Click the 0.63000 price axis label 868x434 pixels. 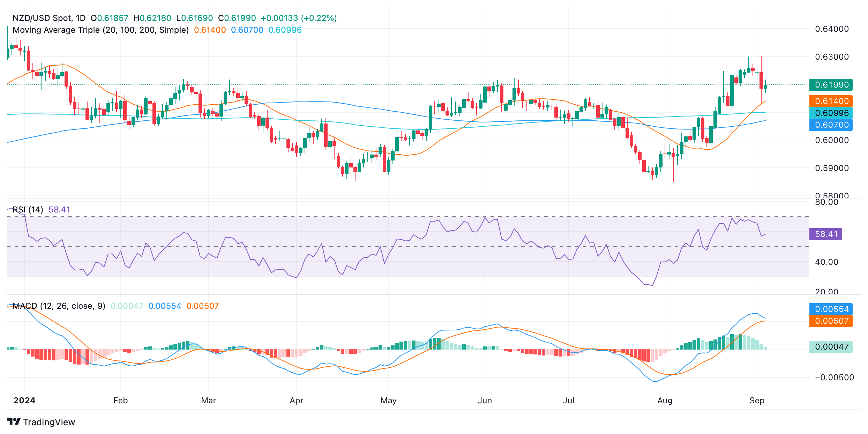click(x=832, y=57)
